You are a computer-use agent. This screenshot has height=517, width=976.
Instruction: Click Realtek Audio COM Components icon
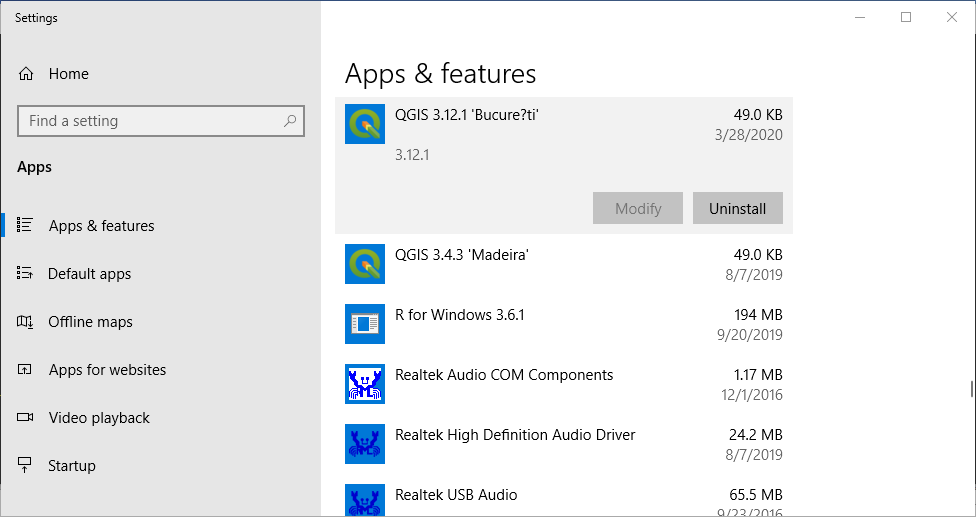point(365,384)
